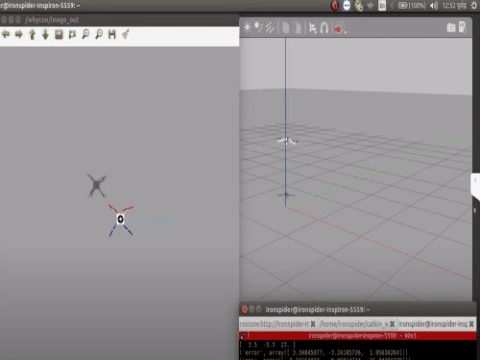Switch to the roscore terminal tab

(x=274, y=324)
